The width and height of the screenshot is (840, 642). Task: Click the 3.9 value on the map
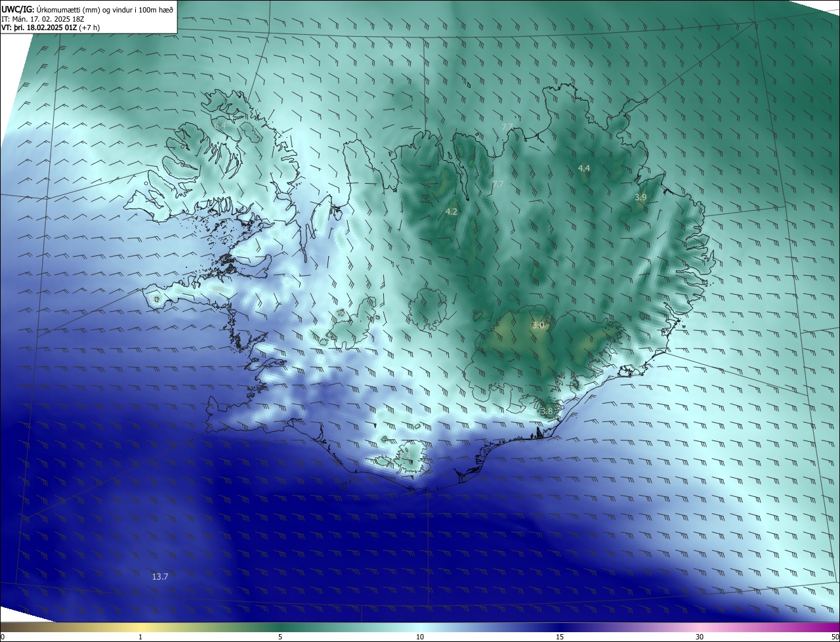click(641, 197)
